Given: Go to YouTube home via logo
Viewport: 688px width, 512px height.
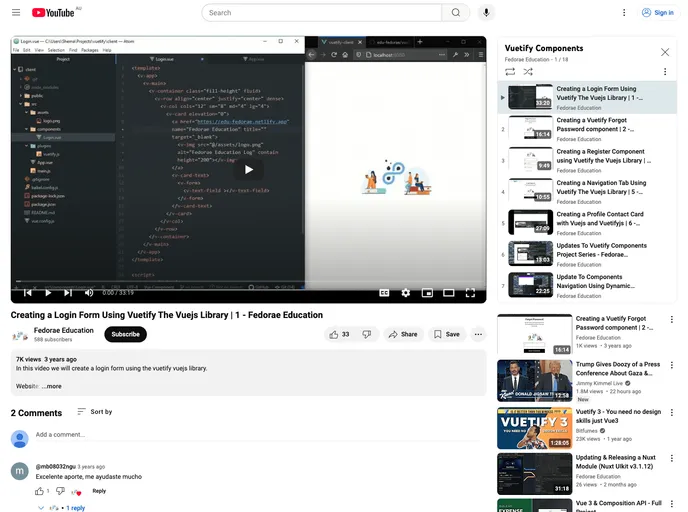Looking at the screenshot, I should (53, 13).
